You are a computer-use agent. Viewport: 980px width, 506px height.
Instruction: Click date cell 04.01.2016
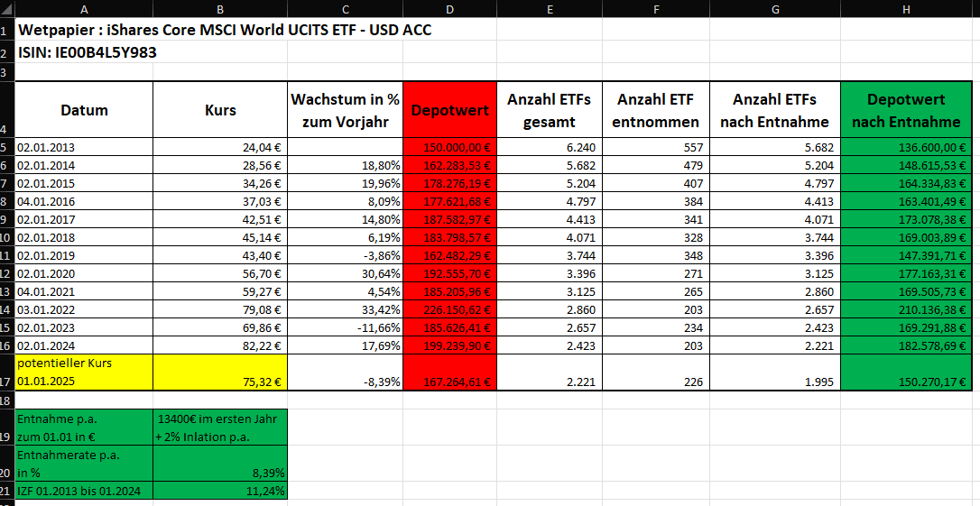(x=84, y=202)
